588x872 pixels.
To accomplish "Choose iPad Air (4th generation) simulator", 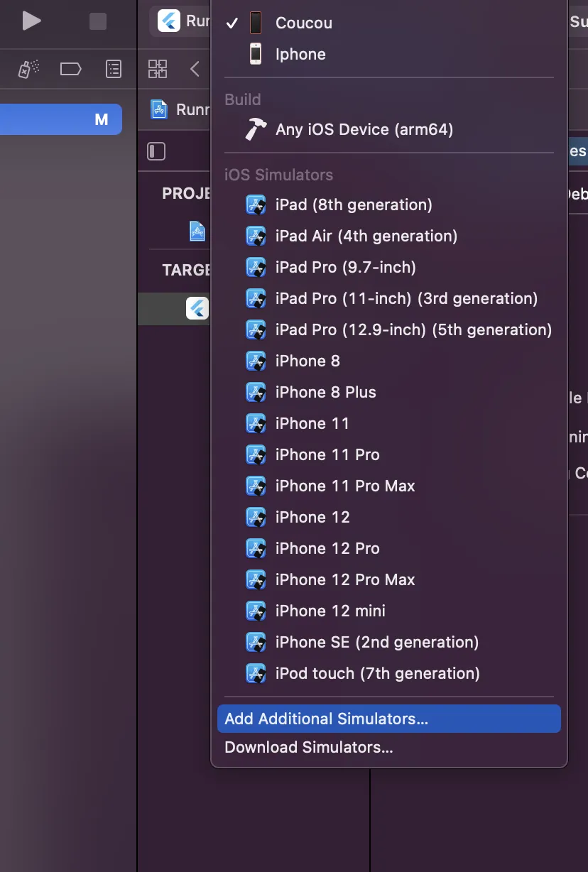I will (x=389, y=236).
